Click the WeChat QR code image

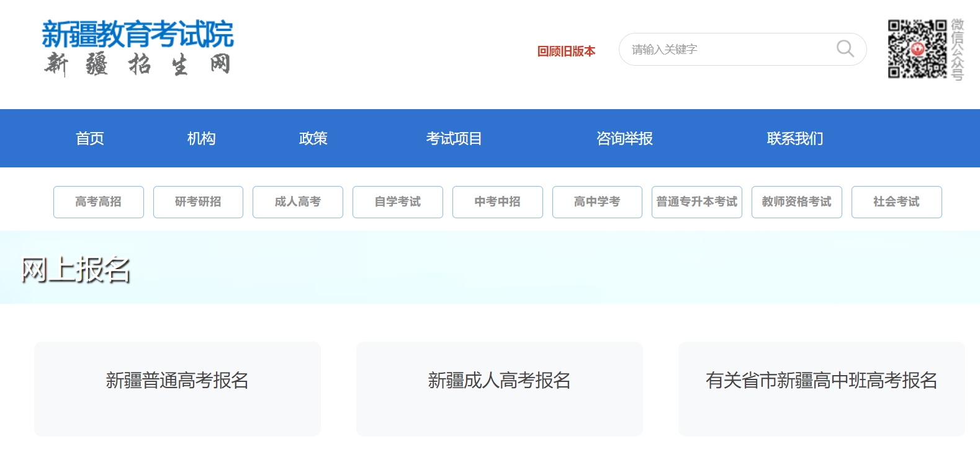[917, 49]
